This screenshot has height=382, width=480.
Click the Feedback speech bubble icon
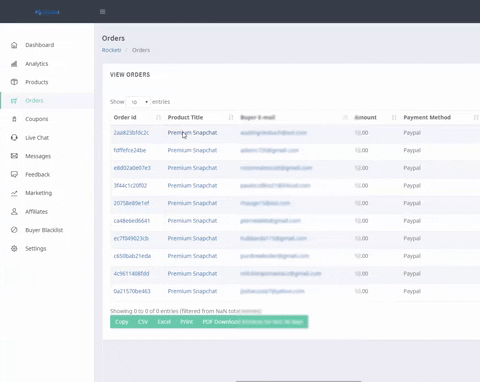tap(14, 174)
